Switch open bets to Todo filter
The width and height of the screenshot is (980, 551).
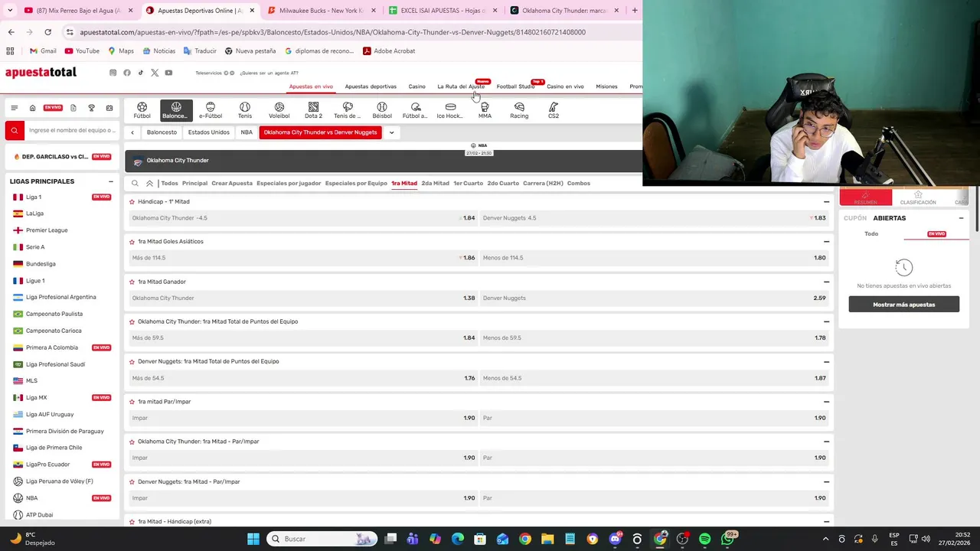871,234
